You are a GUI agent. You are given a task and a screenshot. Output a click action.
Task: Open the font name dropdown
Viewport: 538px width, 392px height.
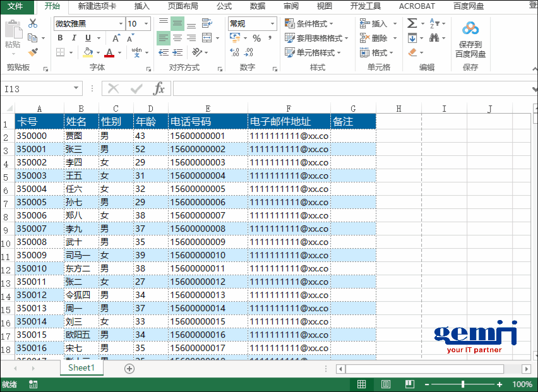pos(121,24)
